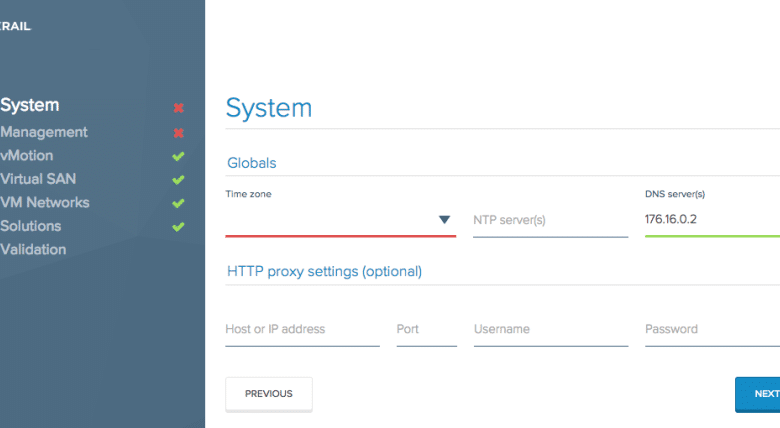
Task: Open the Virtual SAN settings page
Action: pos(38,179)
